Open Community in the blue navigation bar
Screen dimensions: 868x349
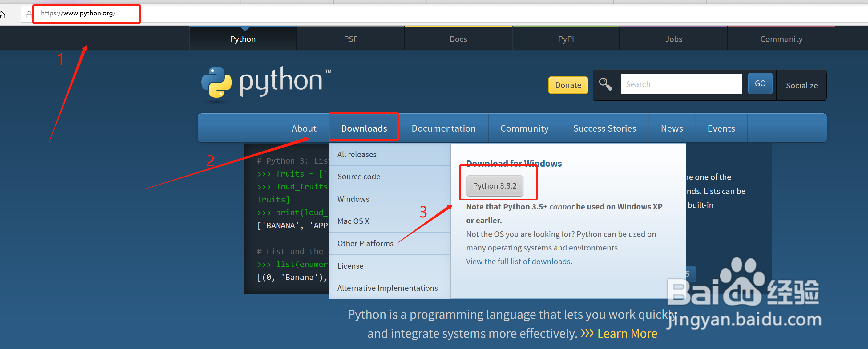[x=524, y=128]
